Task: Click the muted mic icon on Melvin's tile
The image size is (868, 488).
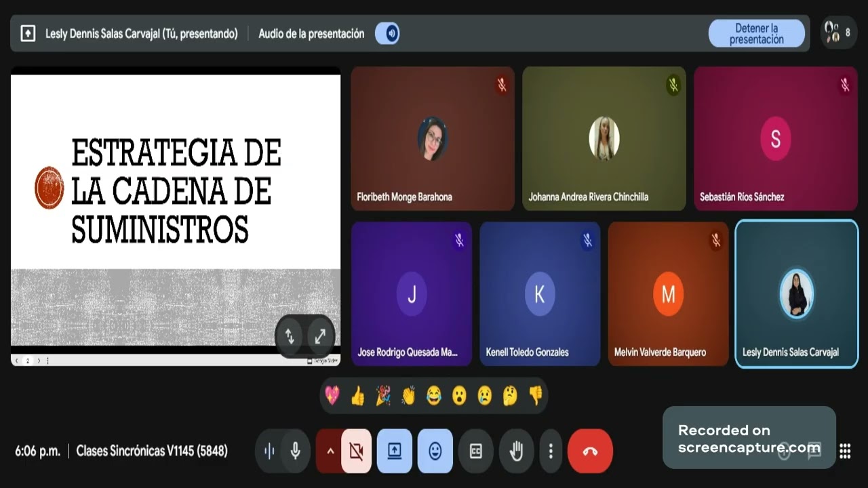Action: point(716,240)
